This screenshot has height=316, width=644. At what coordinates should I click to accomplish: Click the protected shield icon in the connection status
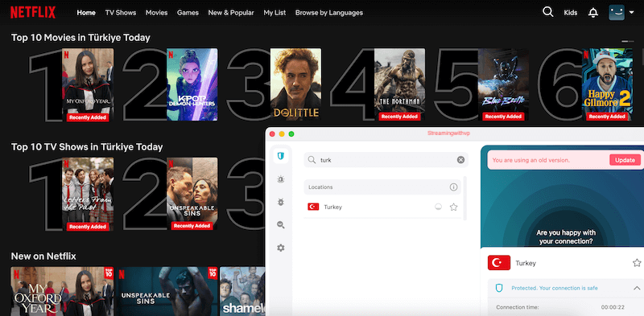click(499, 288)
